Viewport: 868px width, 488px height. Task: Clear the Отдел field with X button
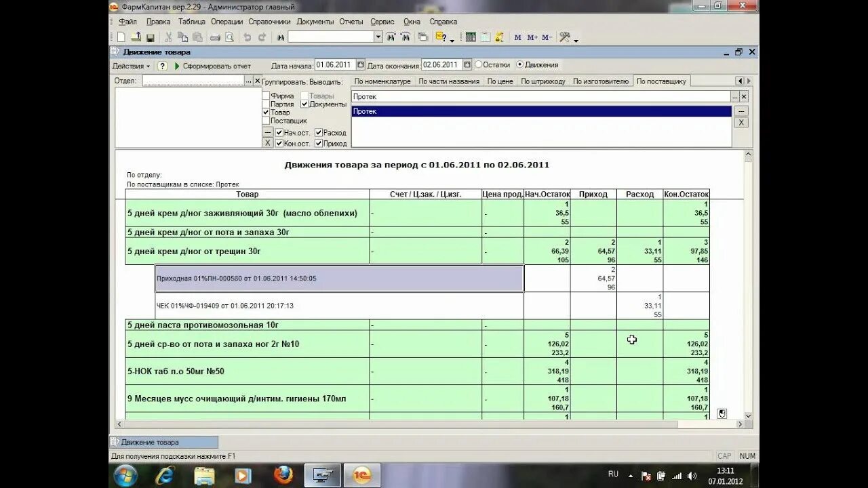(x=257, y=81)
